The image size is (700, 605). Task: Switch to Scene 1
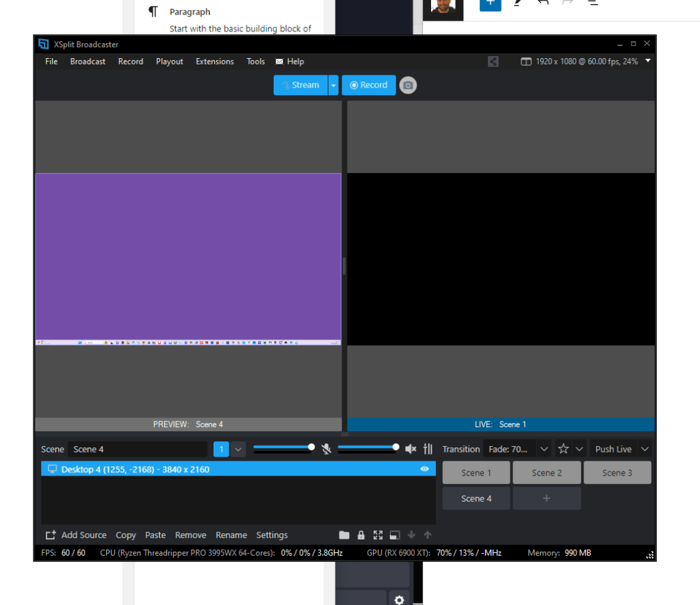click(476, 473)
